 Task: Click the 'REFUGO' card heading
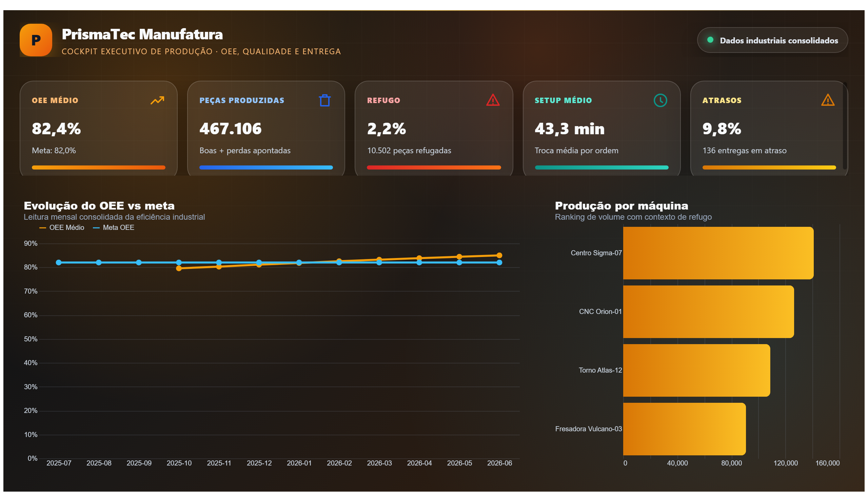pyautogui.click(x=383, y=100)
